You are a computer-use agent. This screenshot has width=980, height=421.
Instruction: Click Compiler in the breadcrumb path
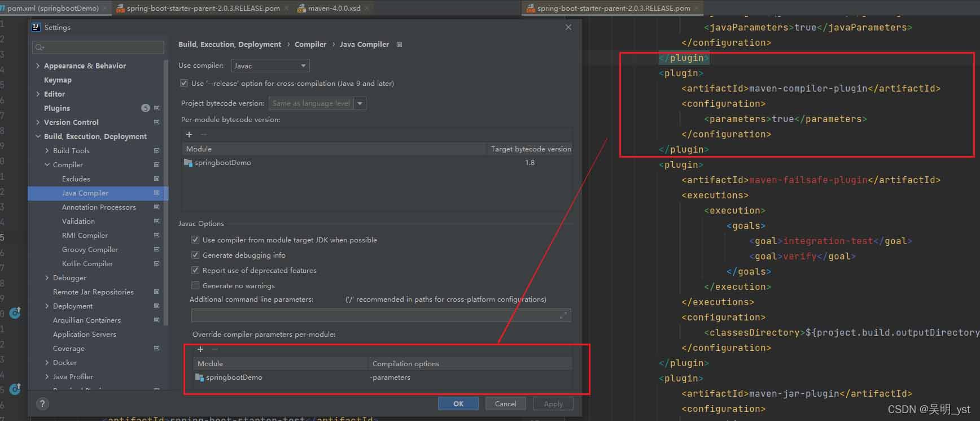point(310,44)
